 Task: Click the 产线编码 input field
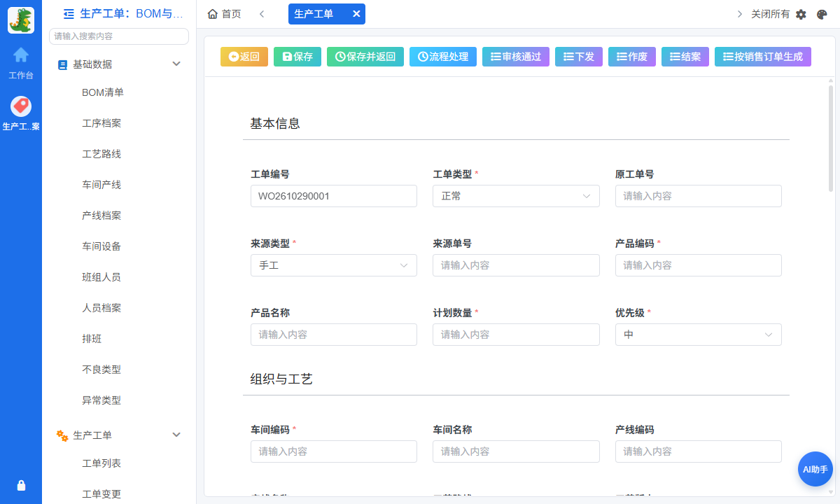pyautogui.click(x=699, y=451)
